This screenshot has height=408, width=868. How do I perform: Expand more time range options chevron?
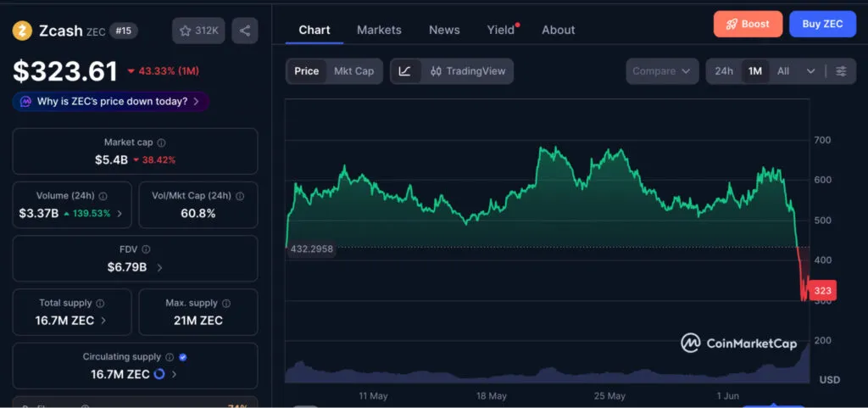810,71
